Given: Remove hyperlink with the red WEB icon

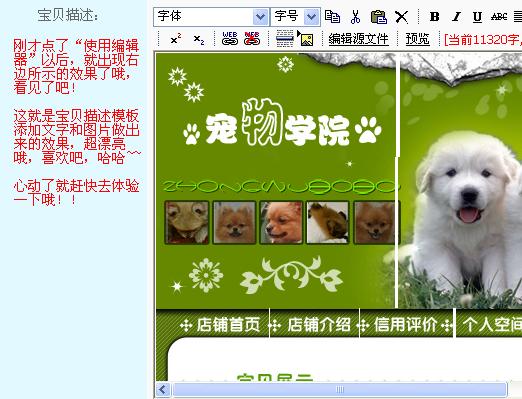Looking at the screenshot, I should point(252,39).
